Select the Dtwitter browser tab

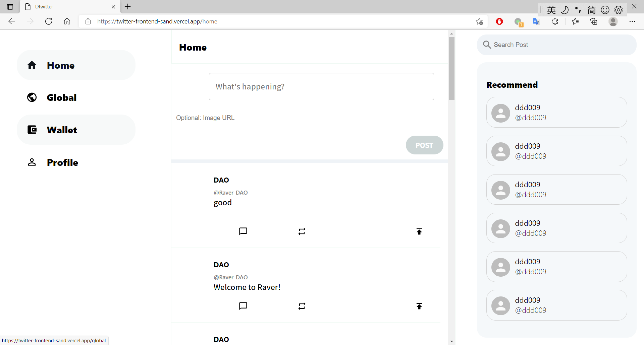coord(70,7)
